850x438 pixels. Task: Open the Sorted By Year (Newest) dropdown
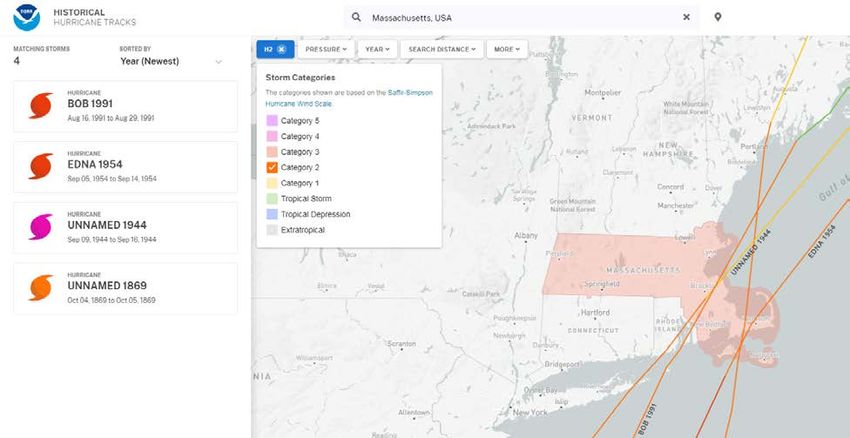click(x=171, y=61)
